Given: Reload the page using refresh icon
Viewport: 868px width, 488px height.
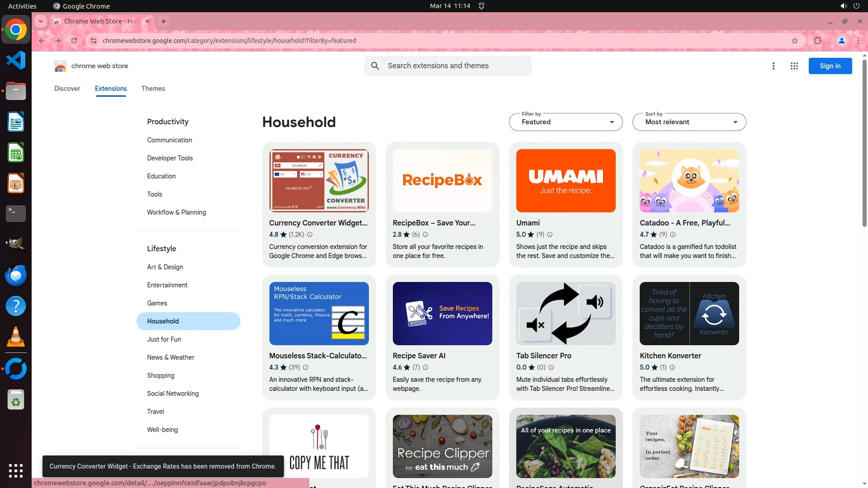Looking at the screenshot, I should click(74, 41).
